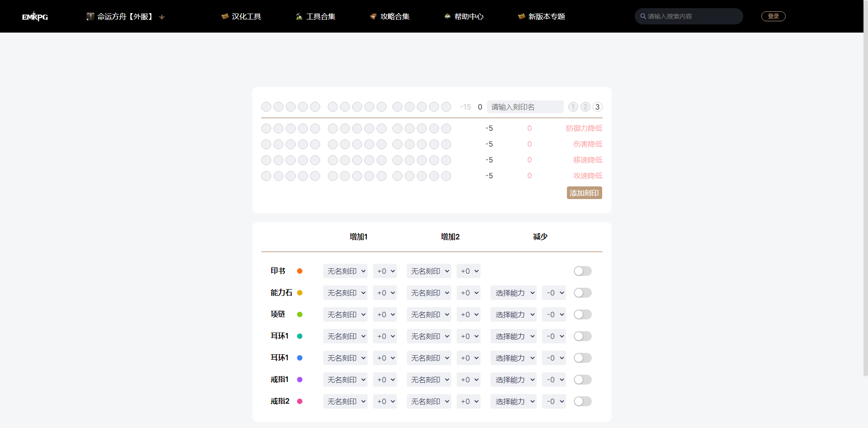Click the 汉化工具 menu icon
This screenshot has width=868, height=428.
225,16
